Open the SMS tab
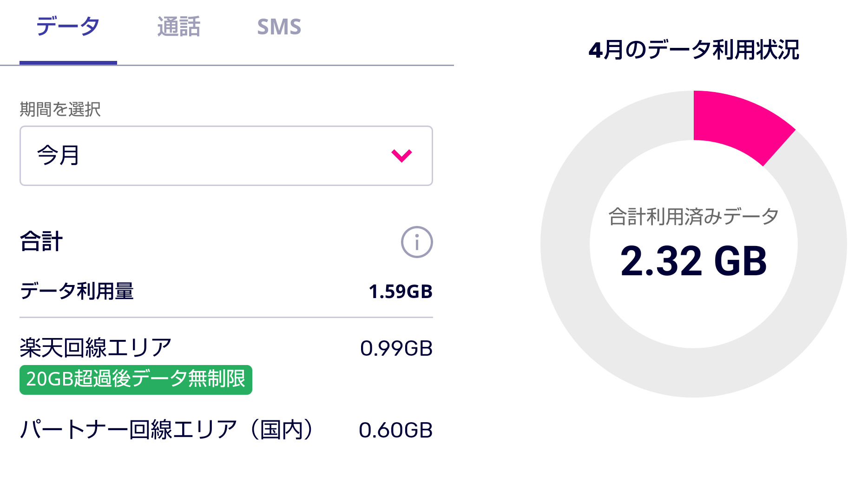The image size is (868, 478). point(279,27)
